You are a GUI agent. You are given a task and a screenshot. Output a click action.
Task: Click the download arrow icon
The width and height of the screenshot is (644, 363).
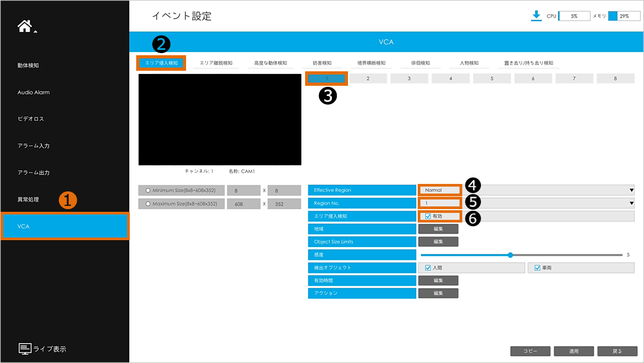point(536,16)
